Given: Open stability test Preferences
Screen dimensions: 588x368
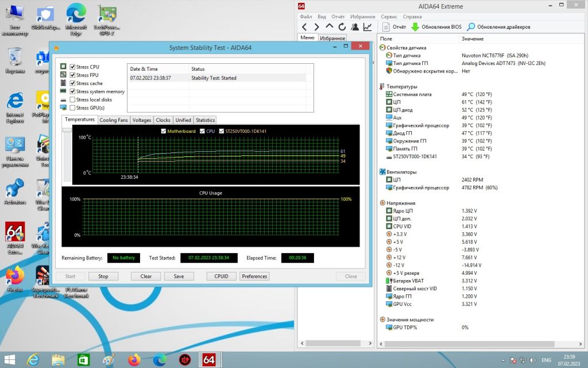Looking at the screenshot, I should (x=254, y=277).
